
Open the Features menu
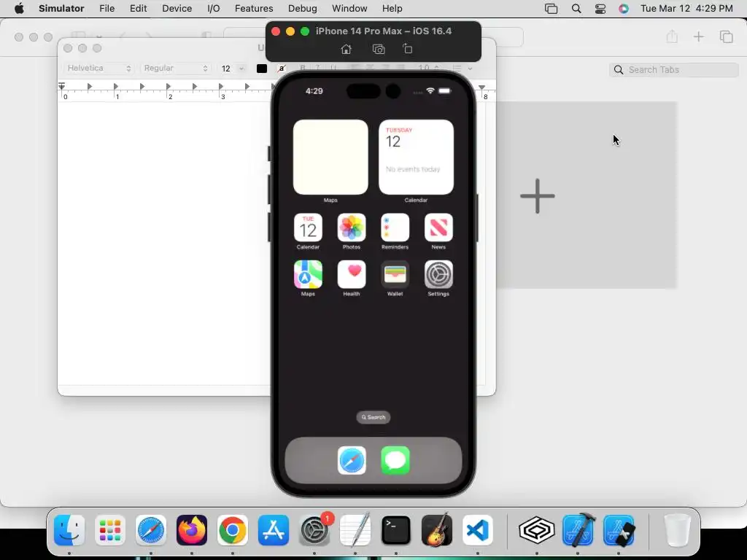(254, 9)
